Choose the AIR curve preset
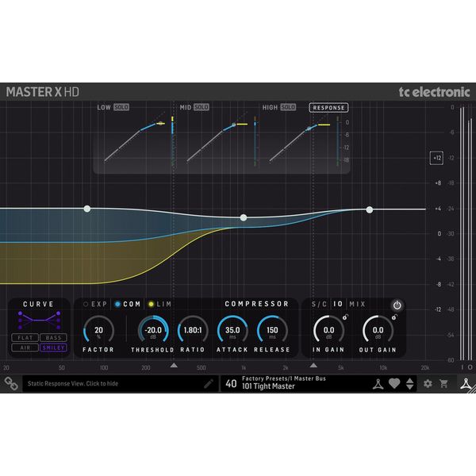This screenshot has height=476, width=476. point(25,348)
